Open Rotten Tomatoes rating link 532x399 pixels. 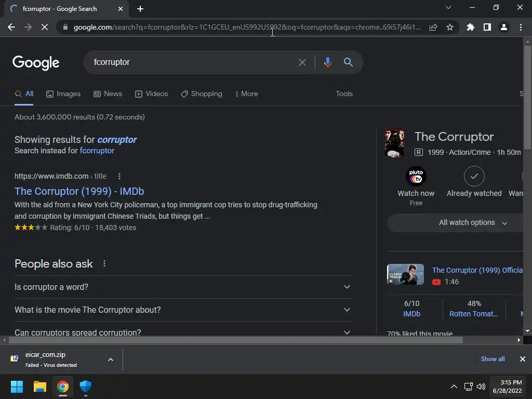(x=474, y=314)
